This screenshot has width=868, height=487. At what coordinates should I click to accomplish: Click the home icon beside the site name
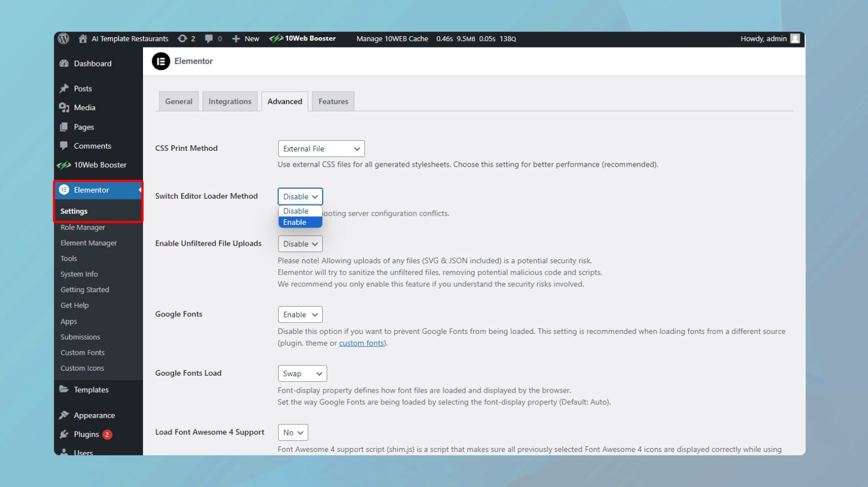pos(83,38)
